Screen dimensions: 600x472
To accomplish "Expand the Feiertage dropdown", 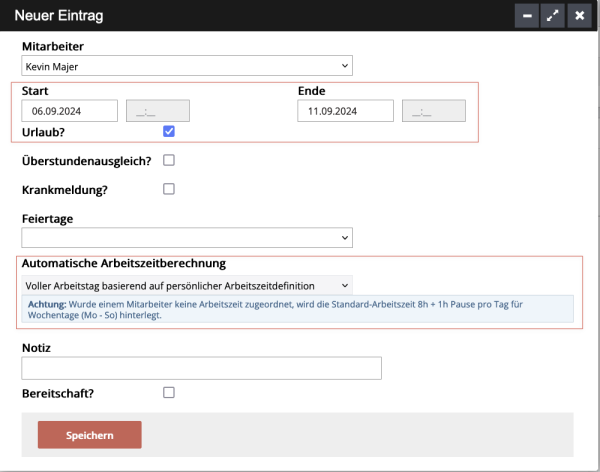I will (187, 237).
